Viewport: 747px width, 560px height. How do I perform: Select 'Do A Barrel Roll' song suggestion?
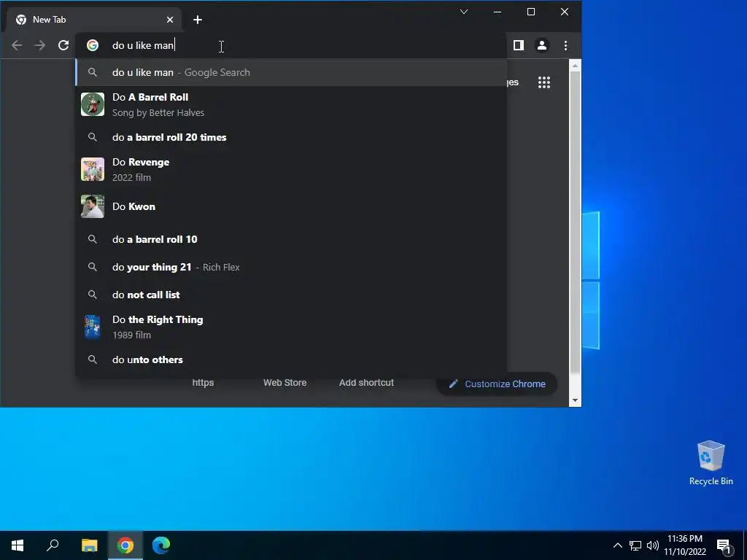(290, 105)
